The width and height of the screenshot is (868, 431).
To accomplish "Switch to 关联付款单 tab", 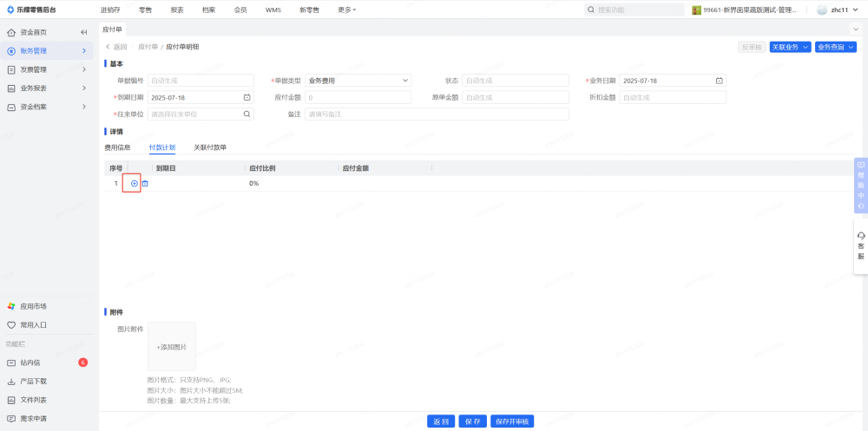I will pos(210,147).
